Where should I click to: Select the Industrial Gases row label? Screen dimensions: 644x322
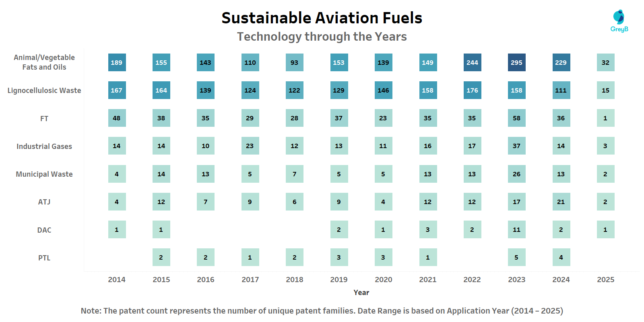44,147
